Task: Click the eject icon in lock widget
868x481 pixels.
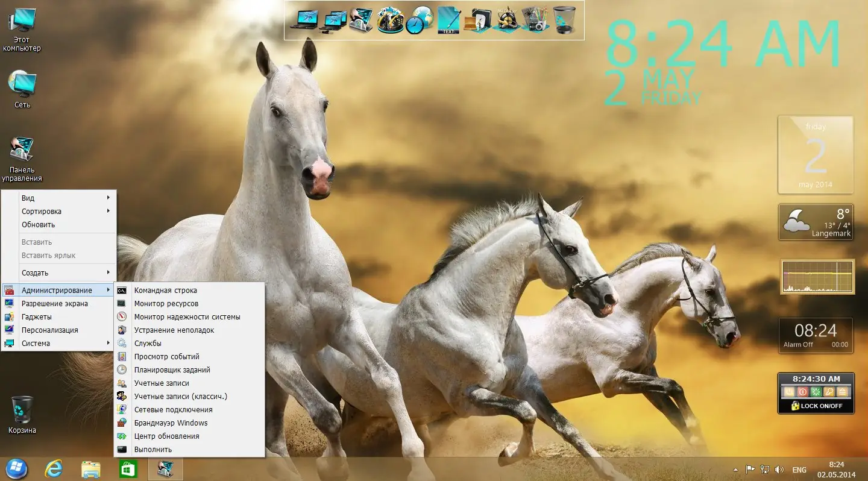Action: point(843,392)
